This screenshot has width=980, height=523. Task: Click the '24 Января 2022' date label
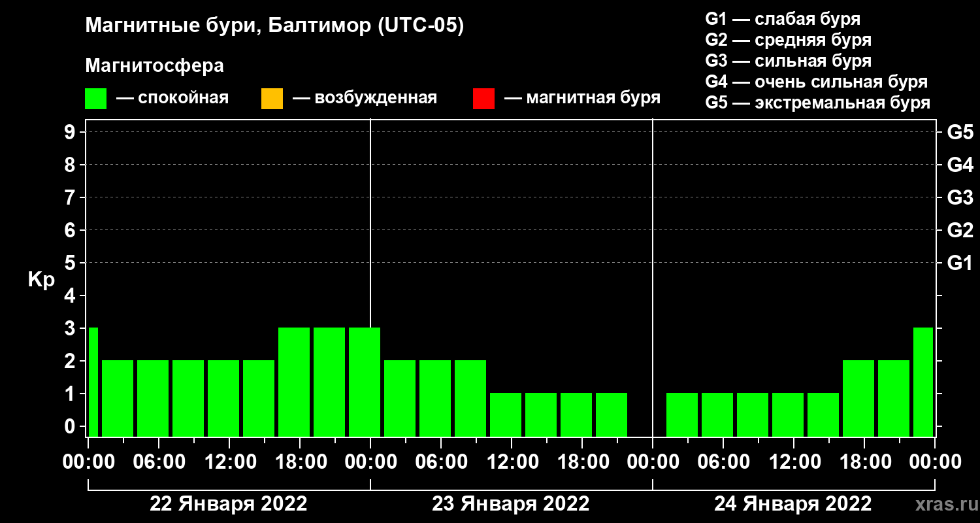click(x=792, y=504)
